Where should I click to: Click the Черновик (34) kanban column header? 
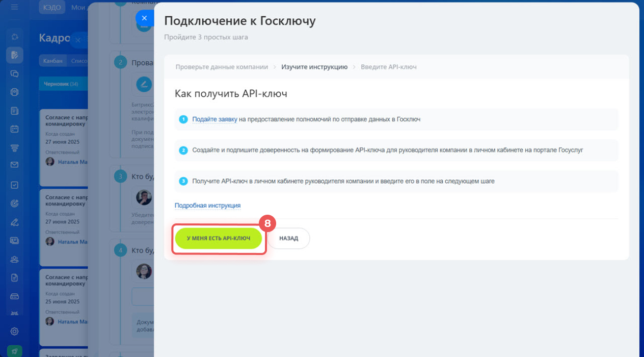[x=63, y=84]
